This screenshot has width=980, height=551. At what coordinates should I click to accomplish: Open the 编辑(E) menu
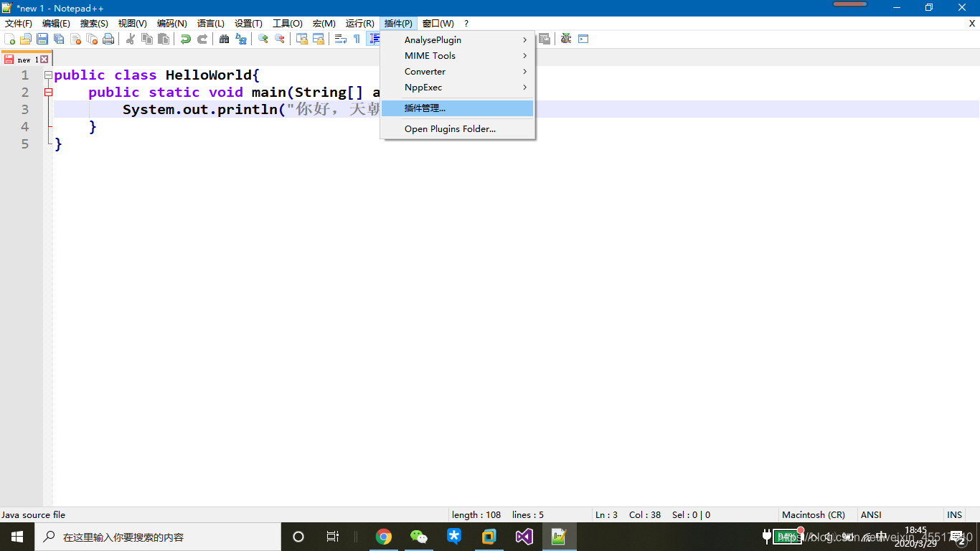click(x=56, y=24)
